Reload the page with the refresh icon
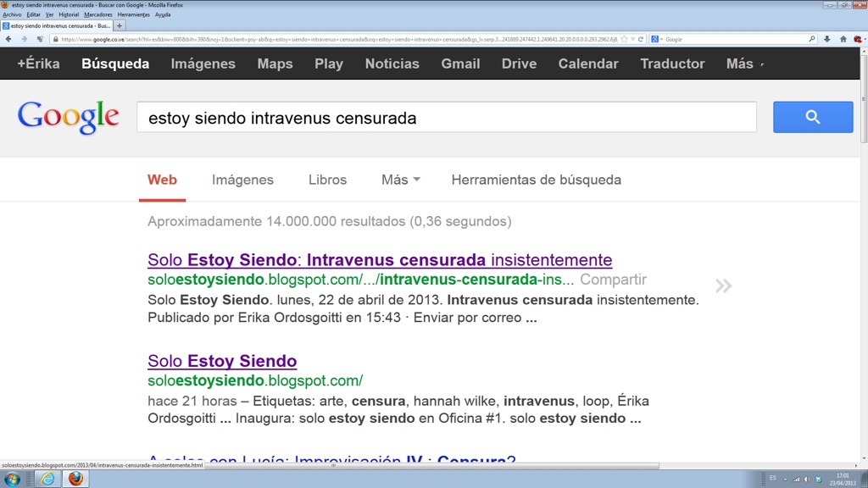The image size is (868, 488). tap(642, 39)
